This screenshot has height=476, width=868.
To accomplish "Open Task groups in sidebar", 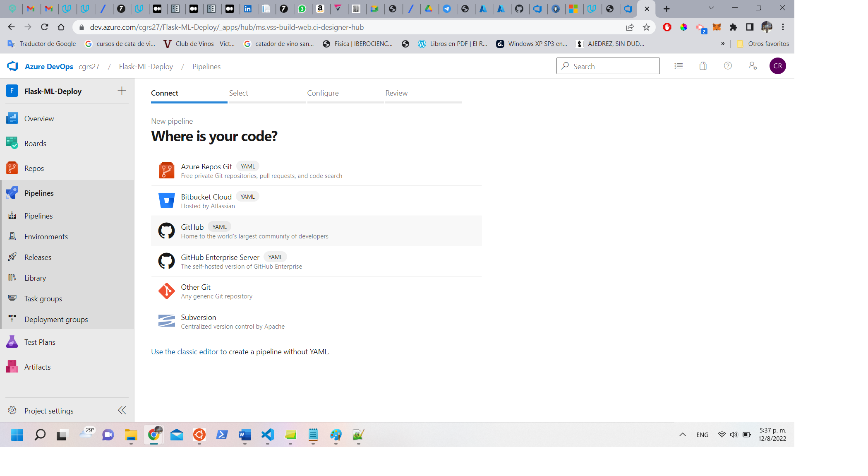I will click(x=42, y=298).
